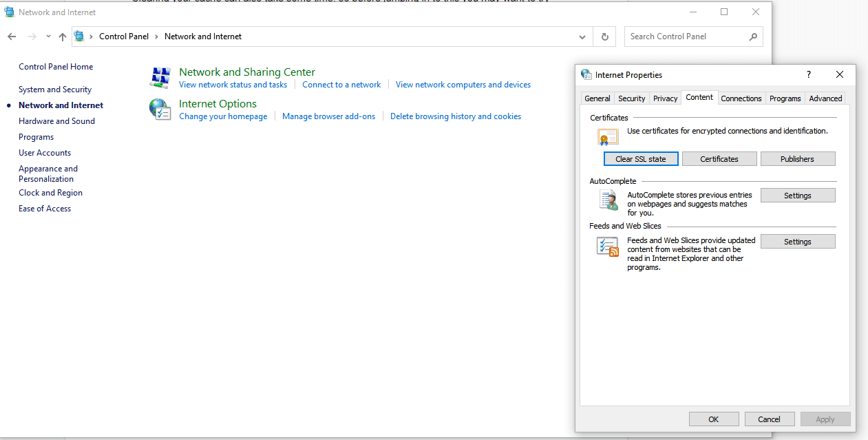
Task: Open the Advanced tab
Action: pos(825,98)
